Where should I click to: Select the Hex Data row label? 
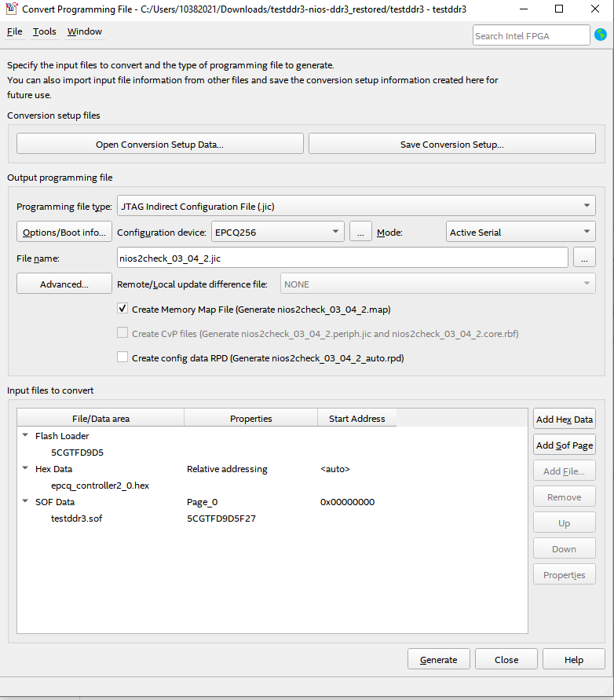pos(54,469)
